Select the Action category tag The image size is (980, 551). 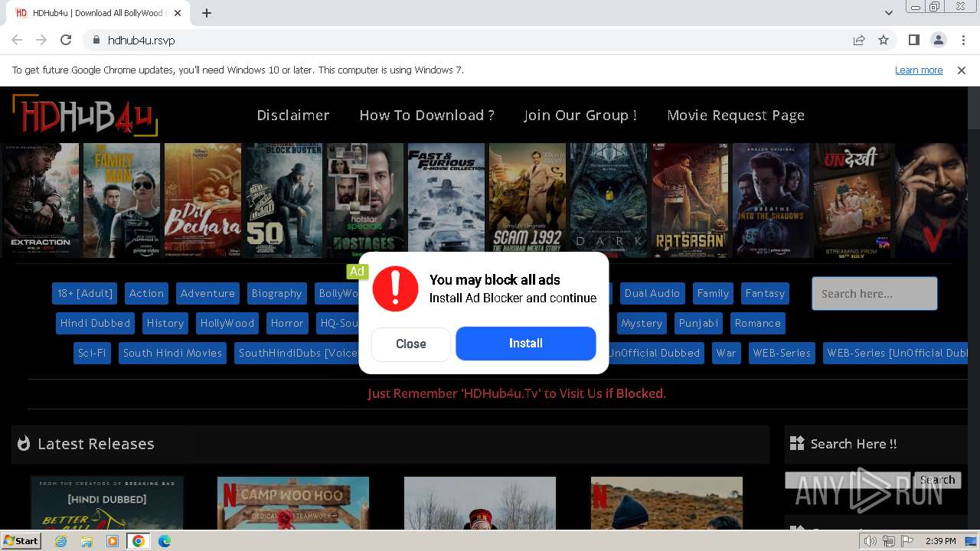point(146,293)
